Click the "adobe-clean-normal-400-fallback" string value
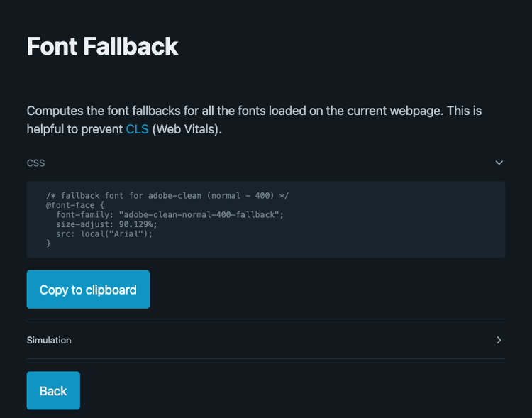The height and width of the screenshot is (418, 532). pos(201,214)
